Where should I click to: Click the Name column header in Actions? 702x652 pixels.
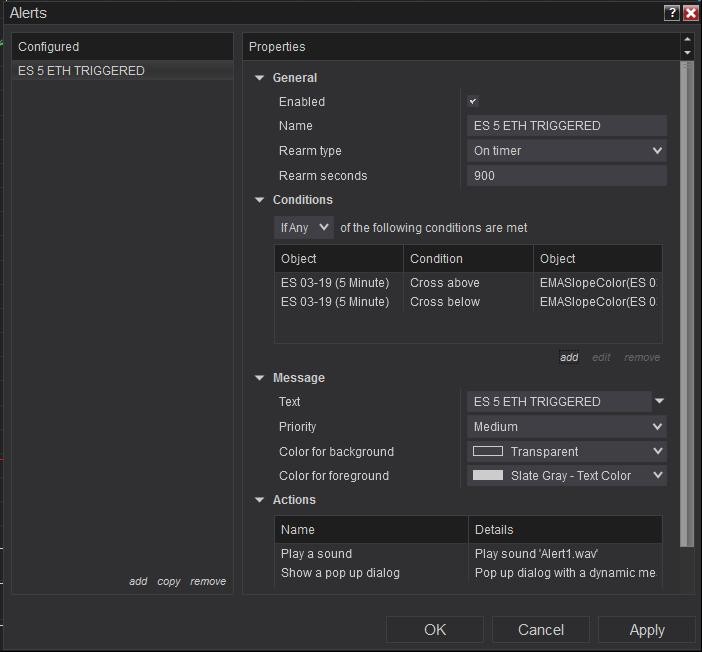point(371,530)
